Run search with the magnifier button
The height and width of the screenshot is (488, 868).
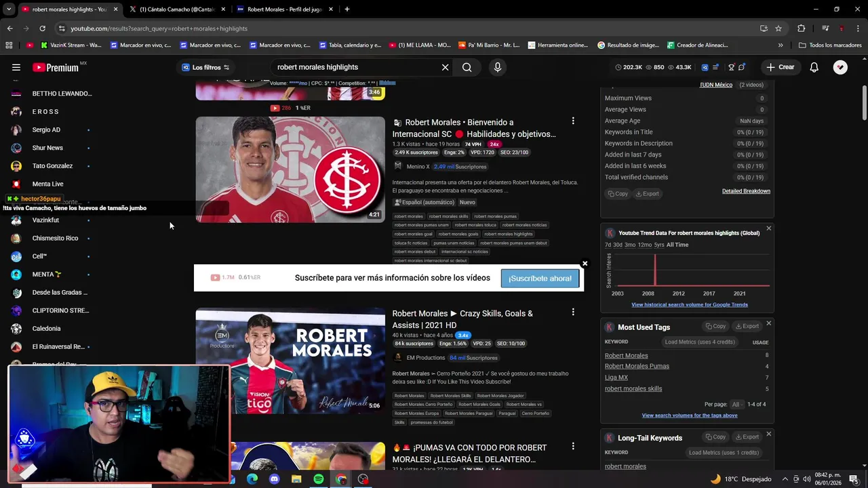click(467, 67)
